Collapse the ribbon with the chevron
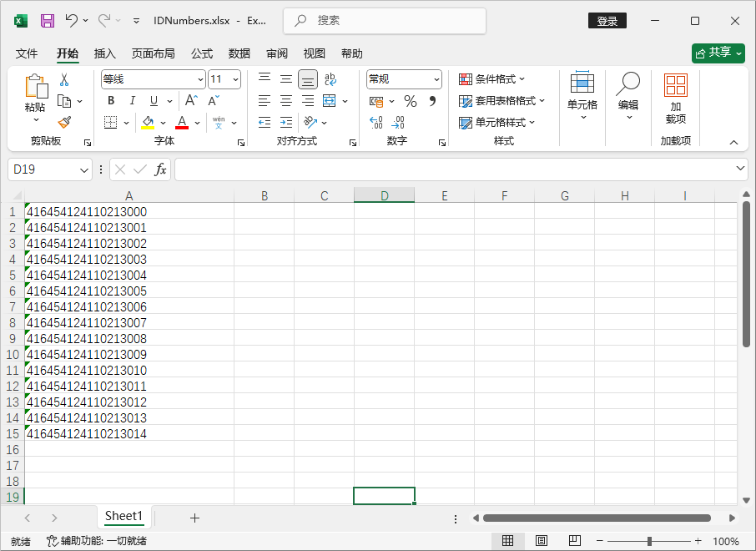 (x=733, y=141)
